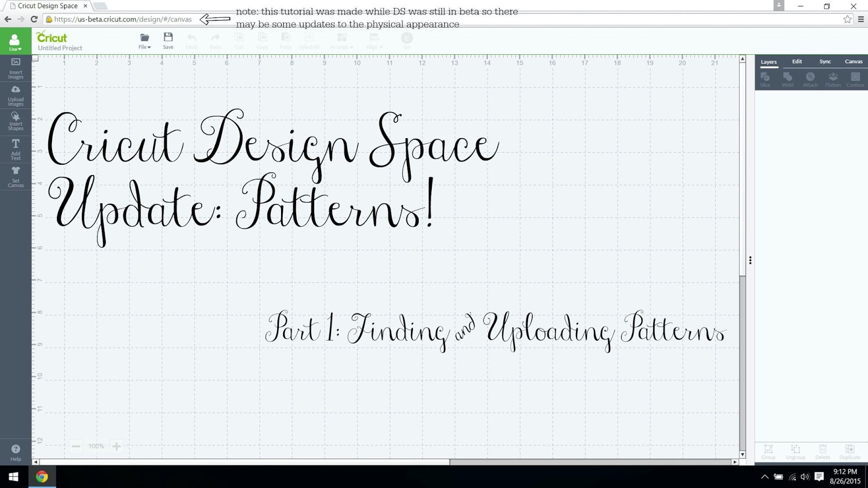
Task: Open the volume control
Action: point(805,477)
